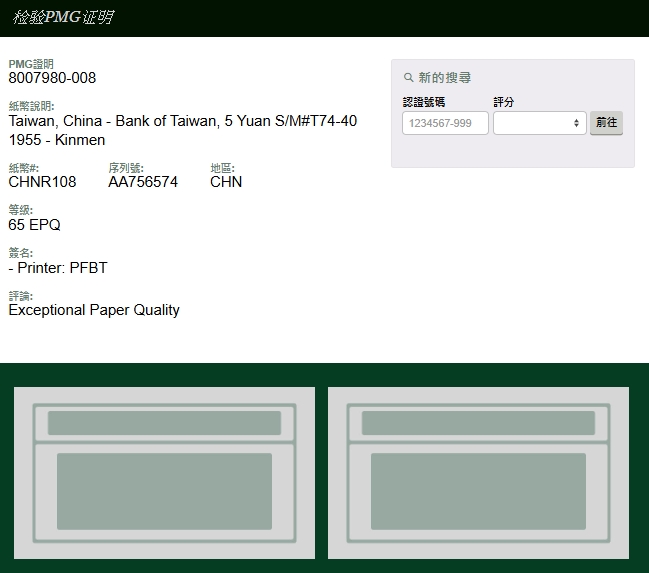Click the signature text Printer: PFBT

[62, 268]
